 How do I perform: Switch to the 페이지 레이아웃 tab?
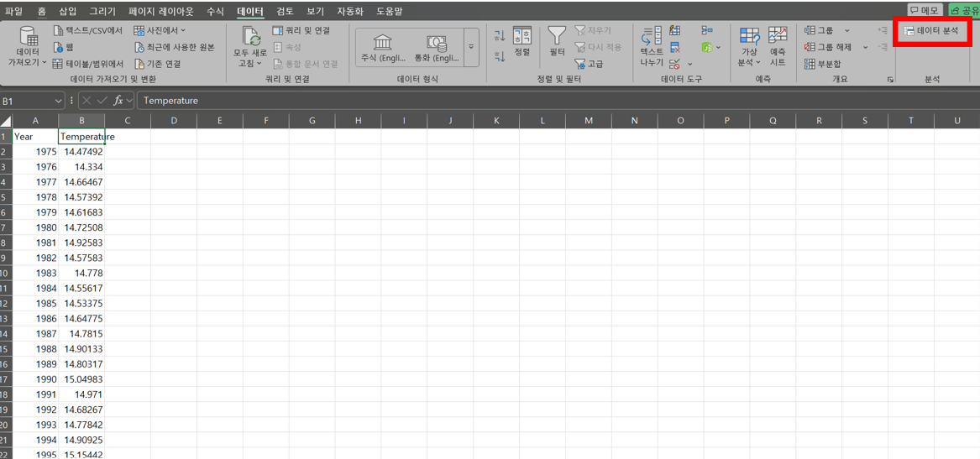coord(160,11)
